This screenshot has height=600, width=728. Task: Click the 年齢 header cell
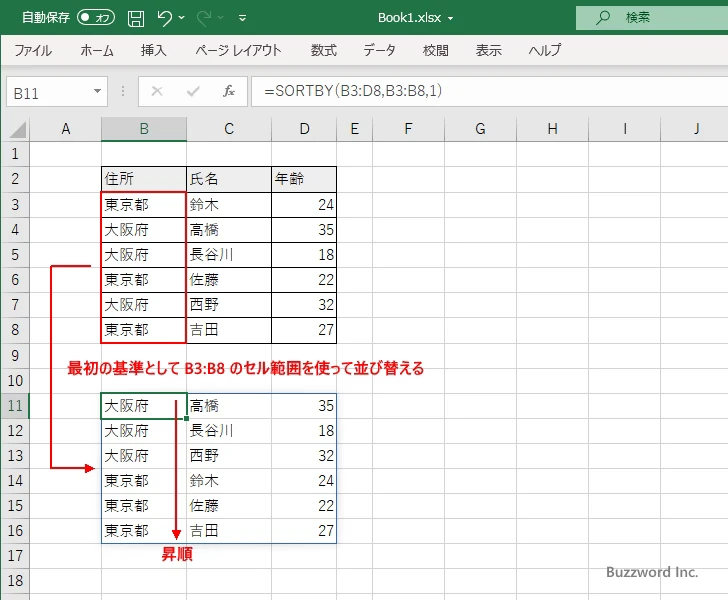pyautogui.click(x=304, y=179)
